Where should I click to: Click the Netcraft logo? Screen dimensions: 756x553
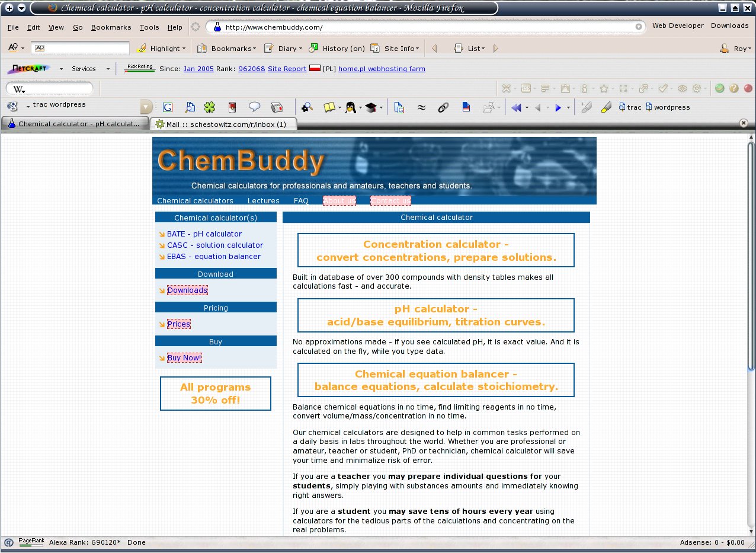coord(28,69)
